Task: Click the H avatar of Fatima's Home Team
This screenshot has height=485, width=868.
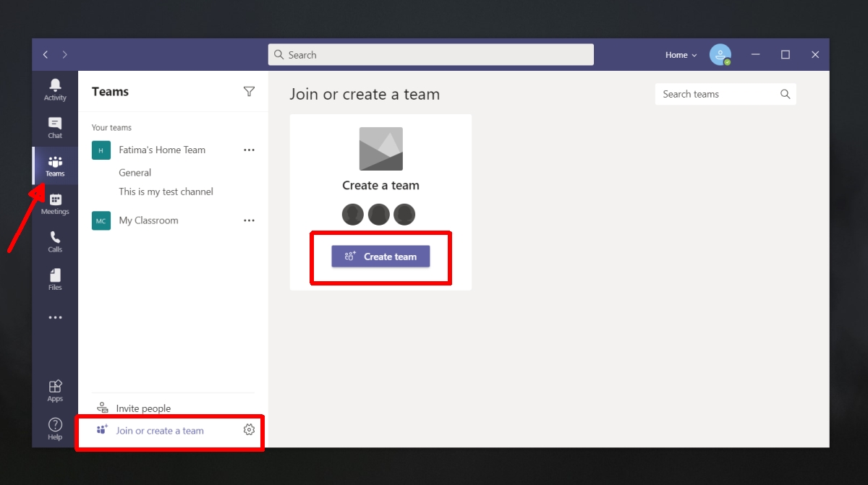Action: click(101, 150)
